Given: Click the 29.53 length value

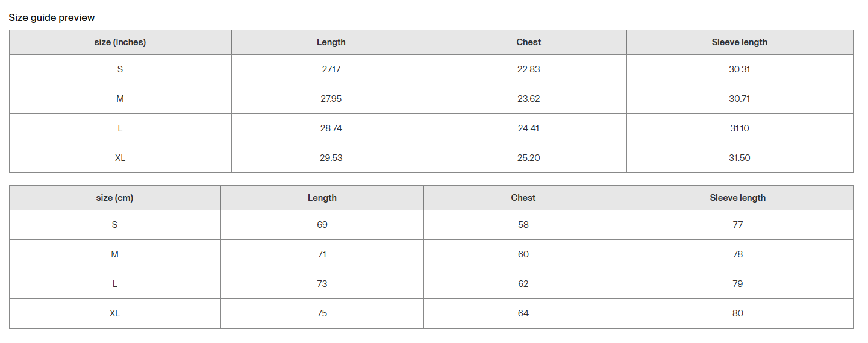Looking at the screenshot, I should point(331,158).
